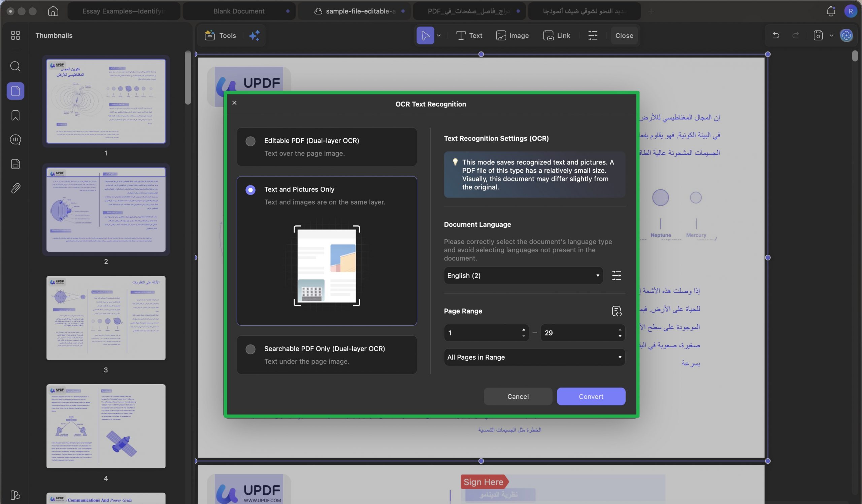Click the layers icon at sidebar bottom
The image size is (862, 504).
point(15,495)
